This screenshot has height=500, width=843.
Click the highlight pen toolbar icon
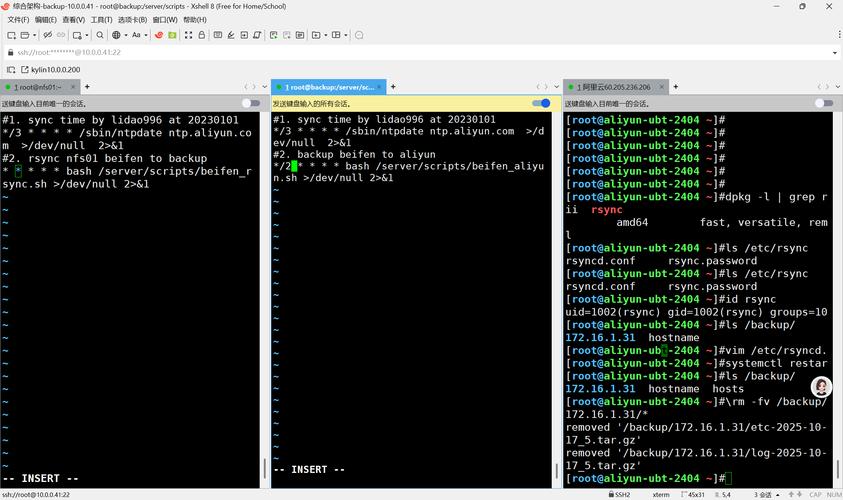point(231,35)
